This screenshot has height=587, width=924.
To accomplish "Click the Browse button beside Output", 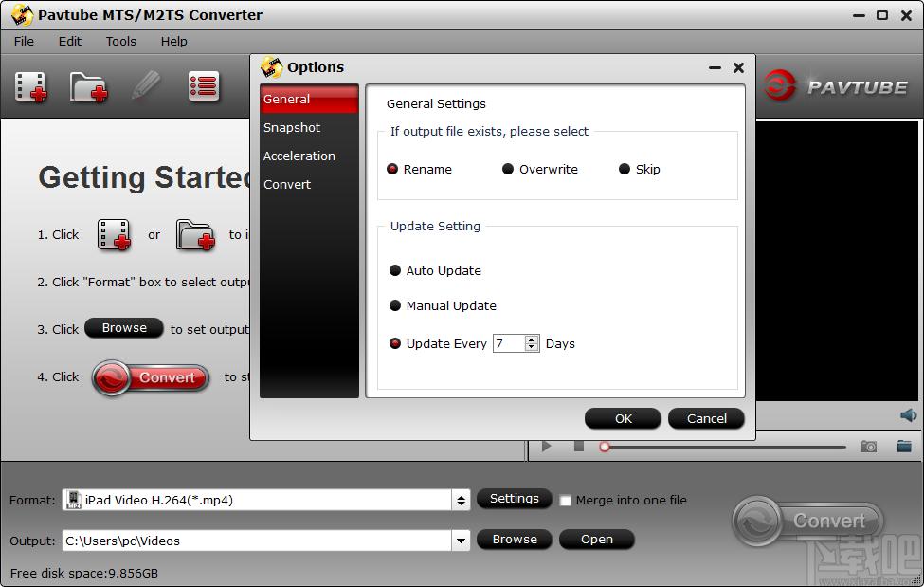I will [x=515, y=540].
